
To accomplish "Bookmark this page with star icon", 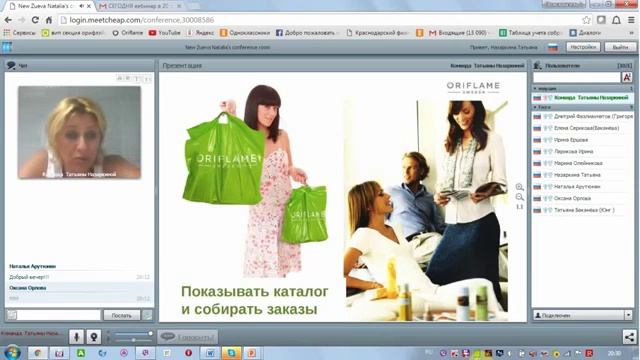I will (586, 20).
